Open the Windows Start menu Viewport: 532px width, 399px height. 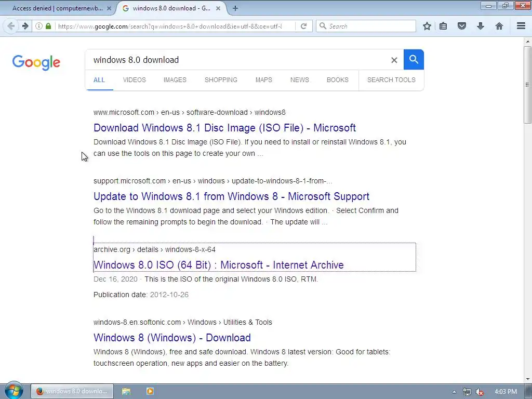click(14, 391)
